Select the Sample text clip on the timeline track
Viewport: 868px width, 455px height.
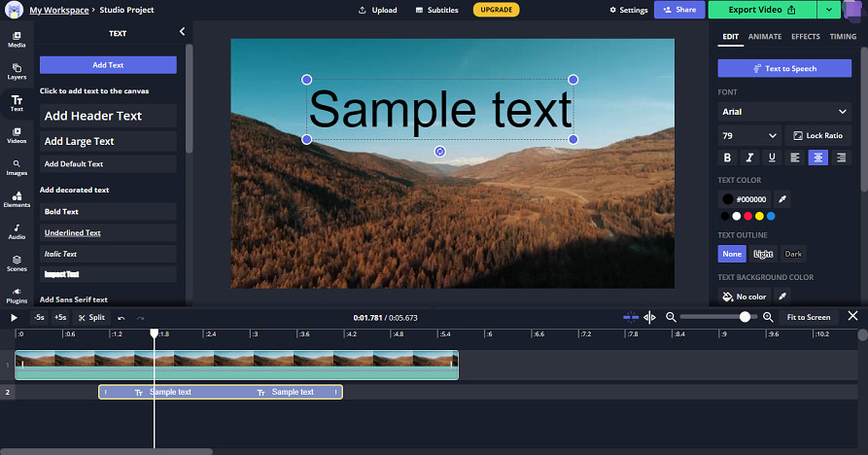click(221, 392)
